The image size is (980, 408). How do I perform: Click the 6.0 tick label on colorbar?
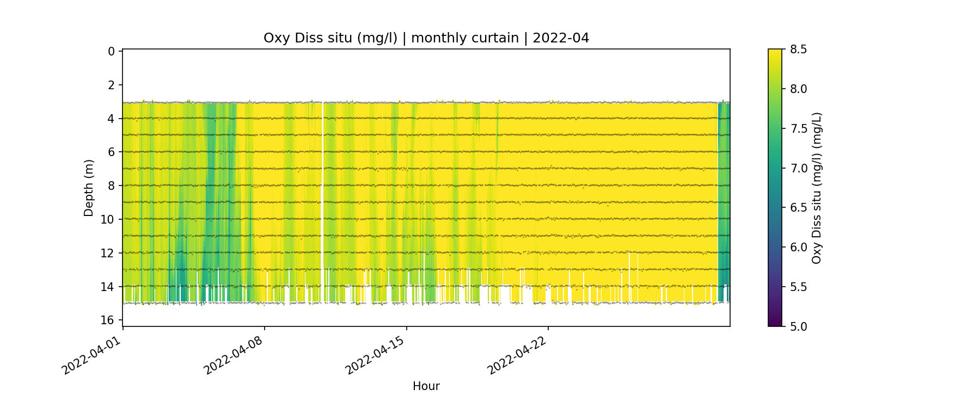(x=798, y=248)
